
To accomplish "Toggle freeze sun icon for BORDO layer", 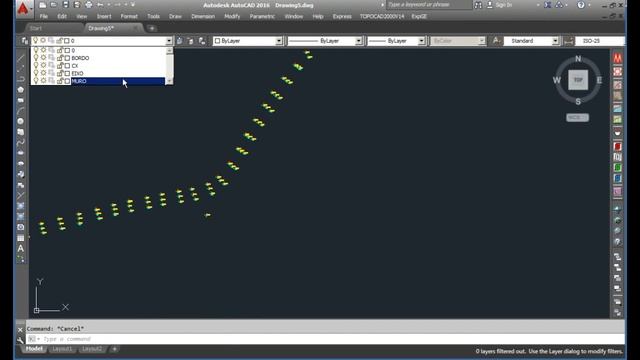I will 43,58.
